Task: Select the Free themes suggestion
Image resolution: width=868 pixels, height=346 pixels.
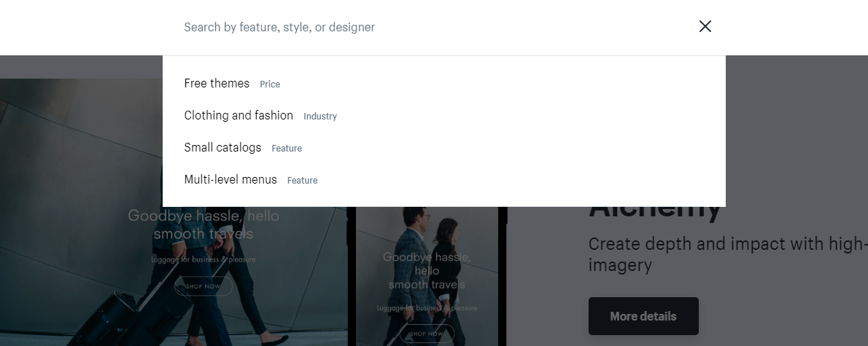Action: pyautogui.click(x=217, y=84)
